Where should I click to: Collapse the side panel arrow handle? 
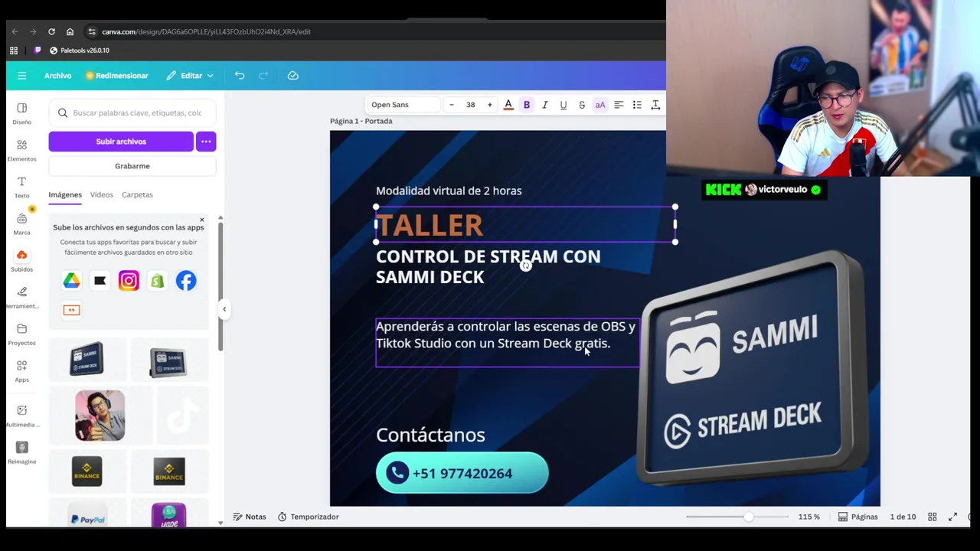pos(224,309)
